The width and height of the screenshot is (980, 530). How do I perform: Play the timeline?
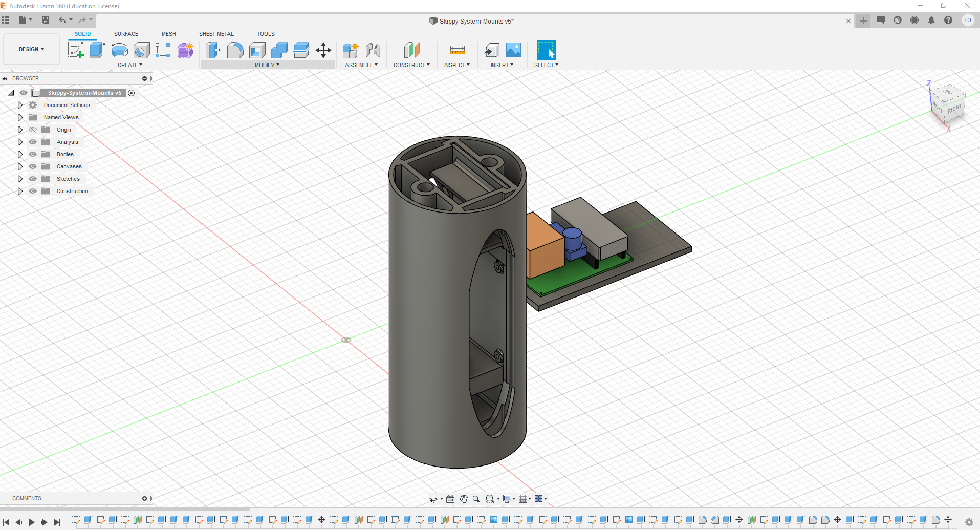[x=31, y=522]
